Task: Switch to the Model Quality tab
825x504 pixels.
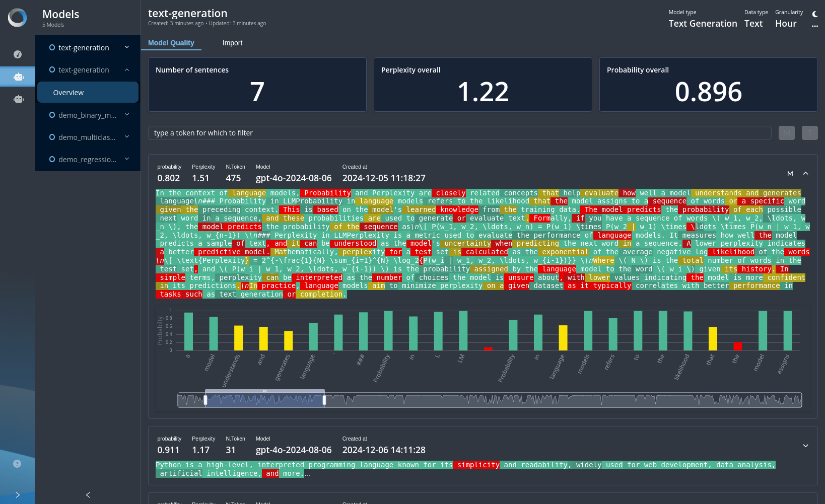Action: point(171,43)
